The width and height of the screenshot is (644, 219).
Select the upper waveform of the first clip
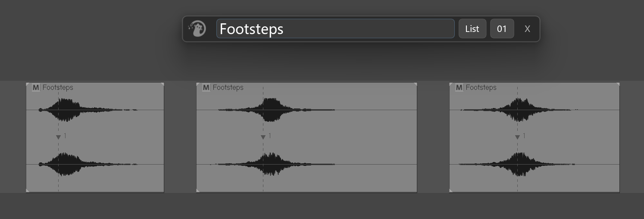(x=88, y=110)
